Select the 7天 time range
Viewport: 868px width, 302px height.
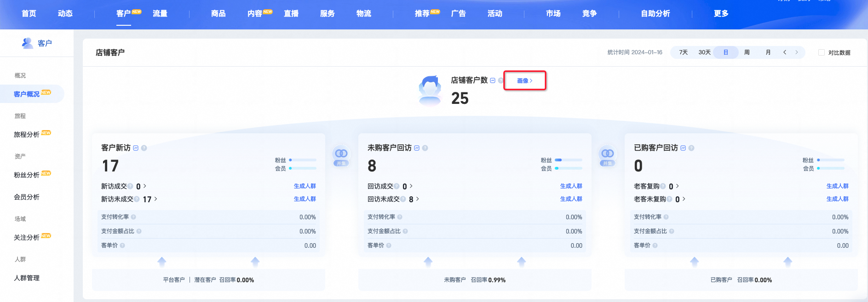click(x=684, y=52)
